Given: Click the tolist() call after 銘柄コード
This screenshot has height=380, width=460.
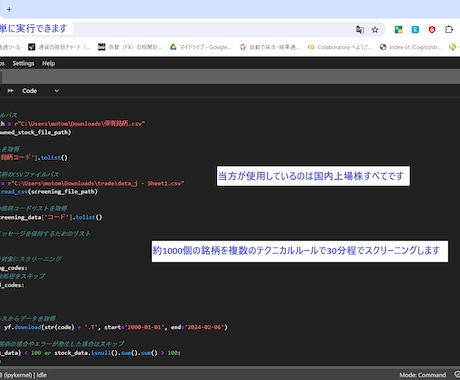Looking at the screenshot, I should (x=54, y=157).
